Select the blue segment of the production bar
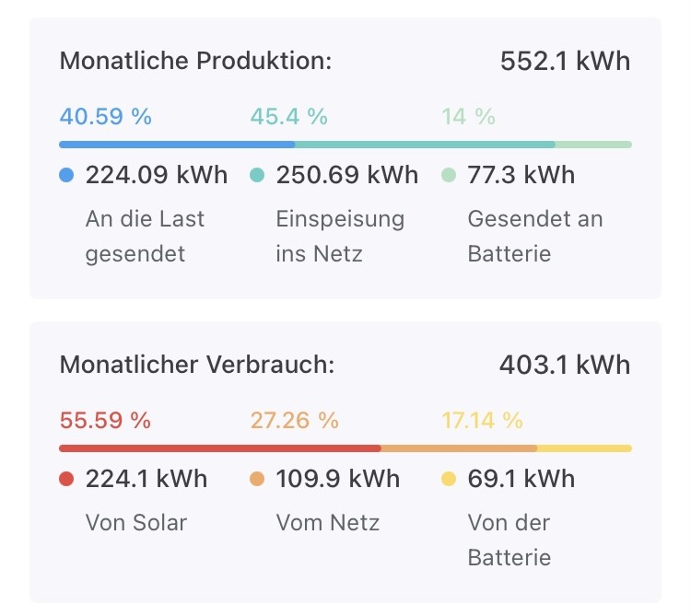 177,145
